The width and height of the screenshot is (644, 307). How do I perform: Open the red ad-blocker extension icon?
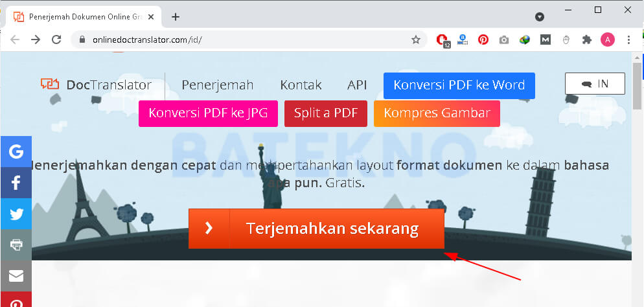click(x=443, y=40)
